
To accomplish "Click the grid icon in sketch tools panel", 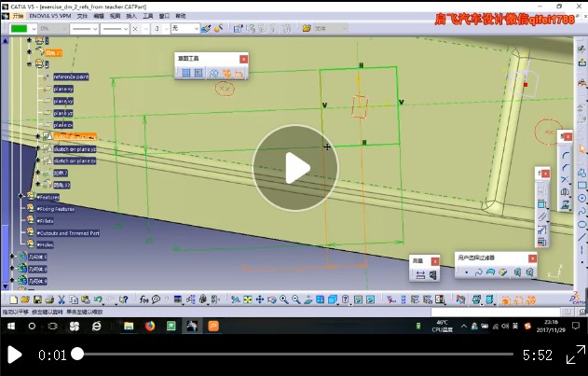I will pyautogui.click(x=186, y=73).
